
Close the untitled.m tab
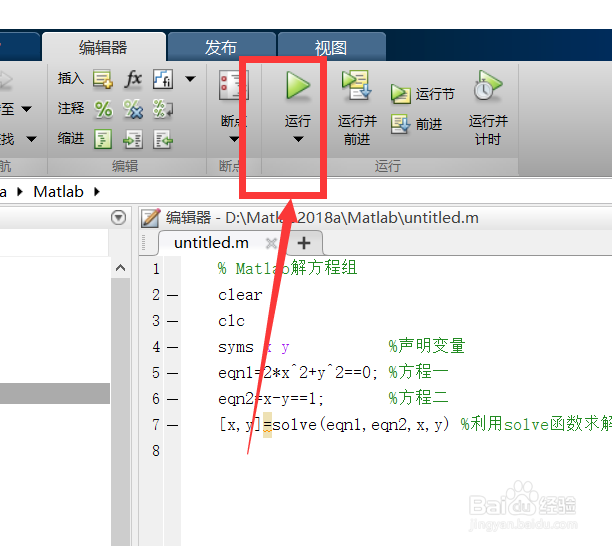tap(271, 243)
